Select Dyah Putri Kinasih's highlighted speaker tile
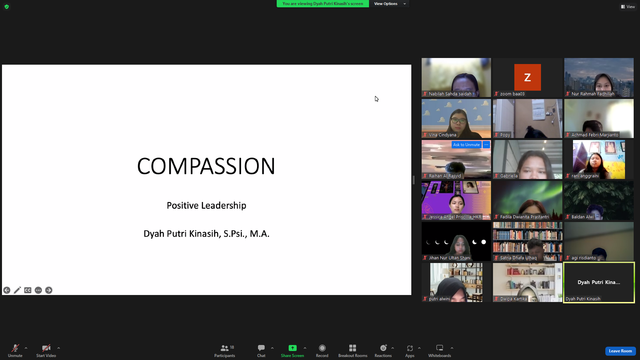Viewport: 640px width, 360px height. pos(599,282)
